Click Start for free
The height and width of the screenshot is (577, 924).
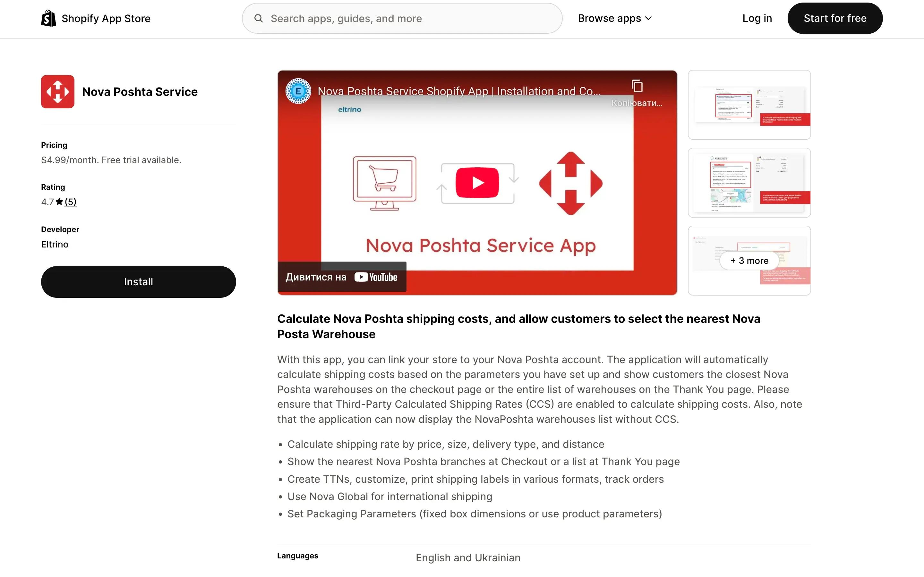point(835,18)
